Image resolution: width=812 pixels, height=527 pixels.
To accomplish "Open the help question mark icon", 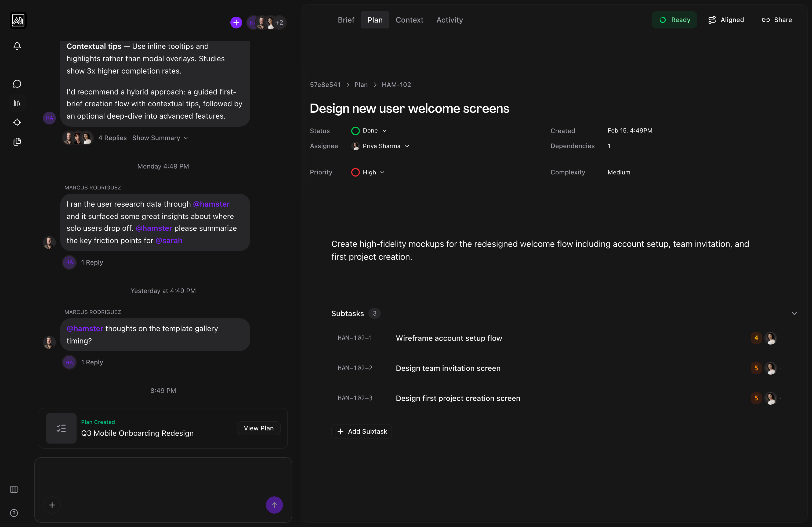I will (x=14, y=513).
